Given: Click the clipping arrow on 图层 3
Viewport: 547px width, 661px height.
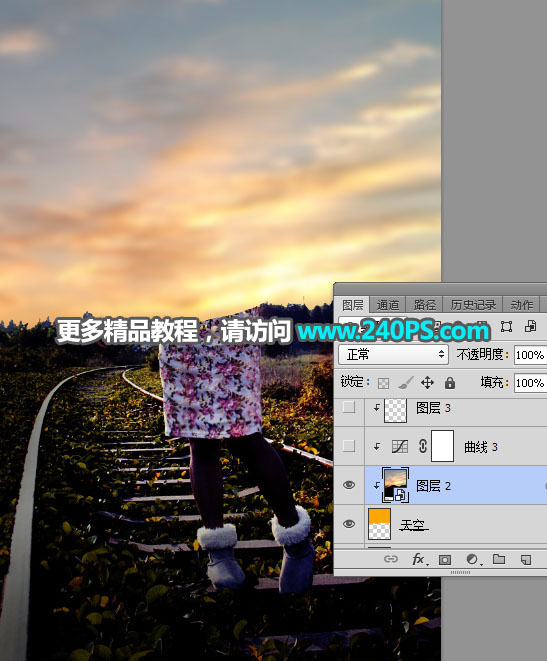Looking at the screenshot, I should tap(376, 408).
